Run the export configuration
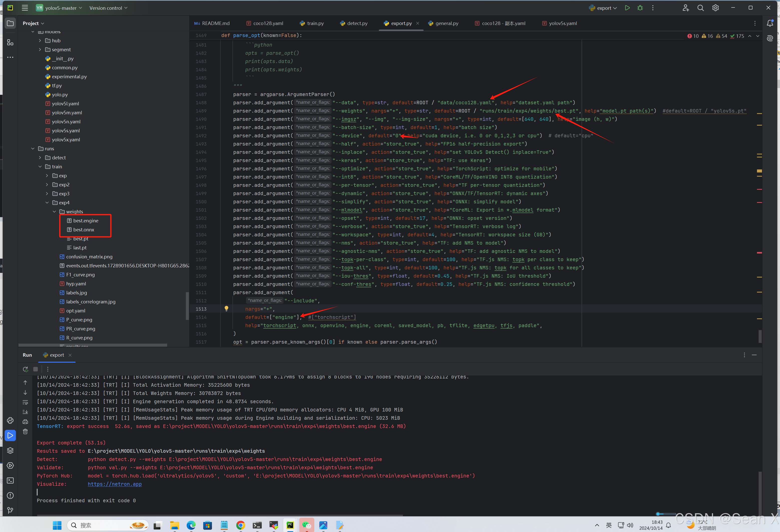780x532 pixels. [627, 8]
